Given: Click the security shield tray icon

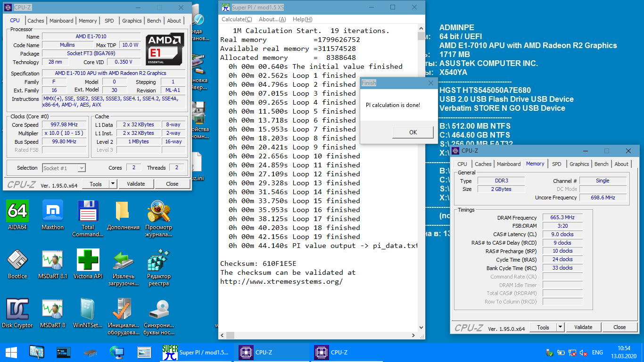Looking at the screenshot, I should [550, 353].
